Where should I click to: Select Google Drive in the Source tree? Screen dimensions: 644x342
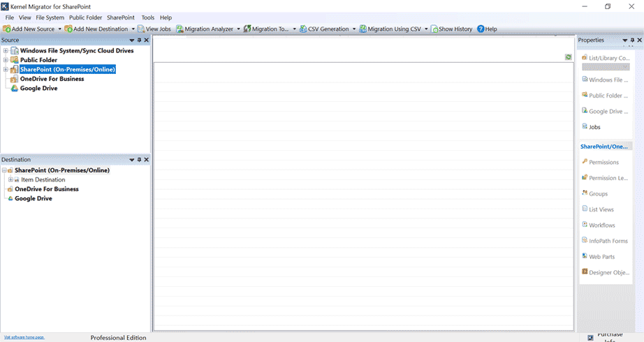pos(38,88)
